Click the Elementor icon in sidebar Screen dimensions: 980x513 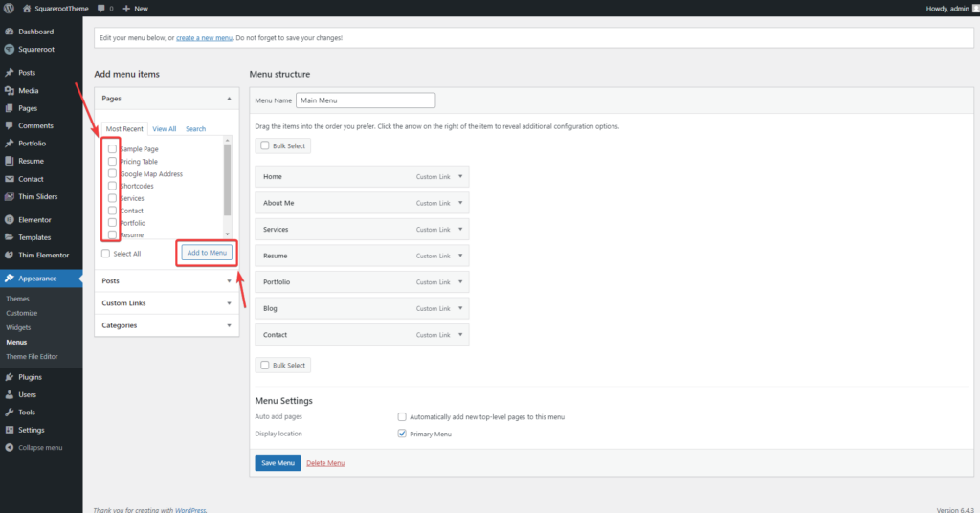click(x=10, y=220)
